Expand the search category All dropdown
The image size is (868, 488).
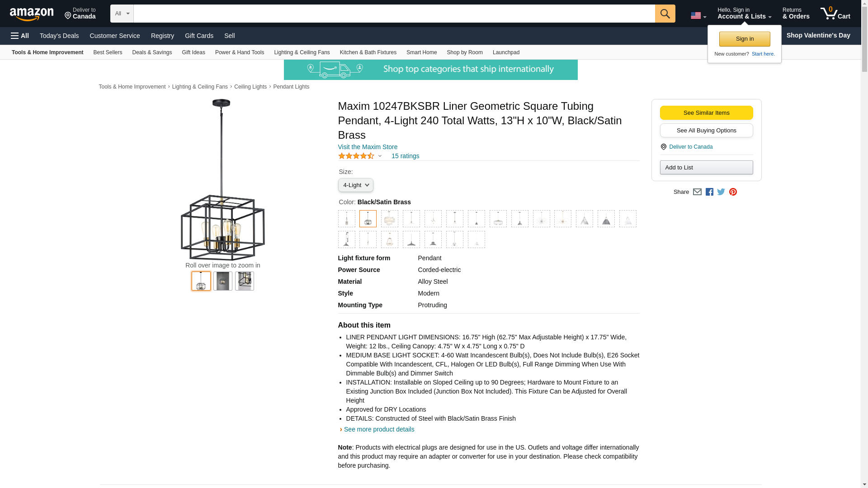tap(122, 14)
